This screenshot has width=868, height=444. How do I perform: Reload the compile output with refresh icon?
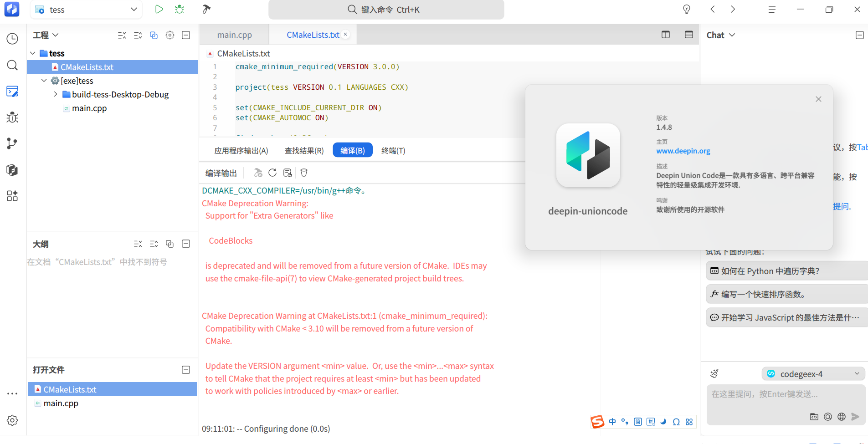tap(272, 173)
